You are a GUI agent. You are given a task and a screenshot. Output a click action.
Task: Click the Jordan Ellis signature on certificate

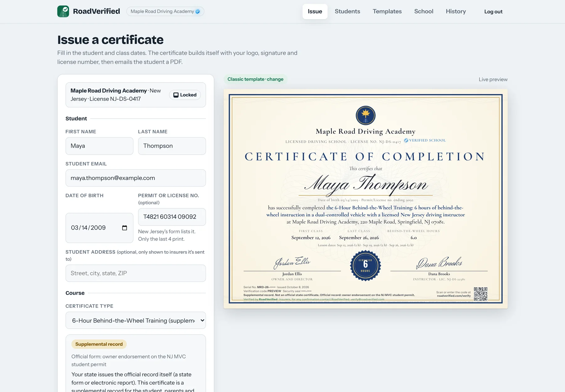292,262
